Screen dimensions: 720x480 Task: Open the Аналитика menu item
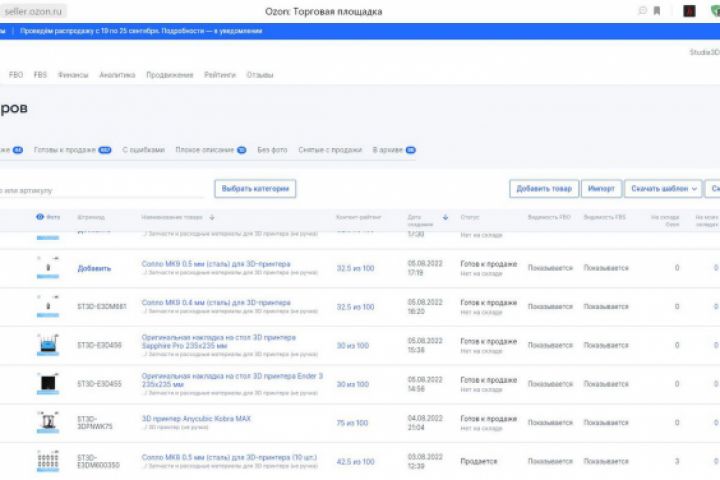click(117, 75)
